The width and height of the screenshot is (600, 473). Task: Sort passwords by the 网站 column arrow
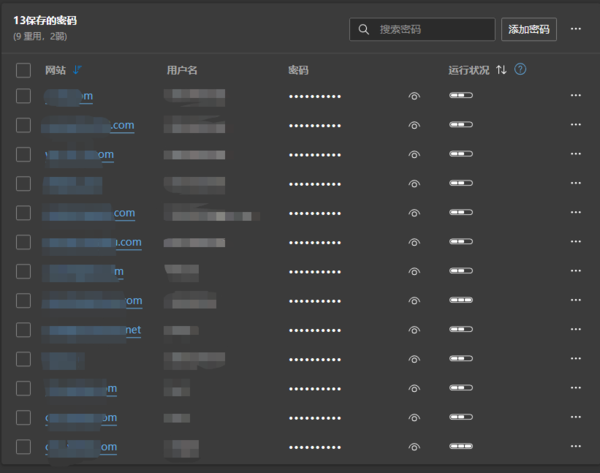point(78,70)
